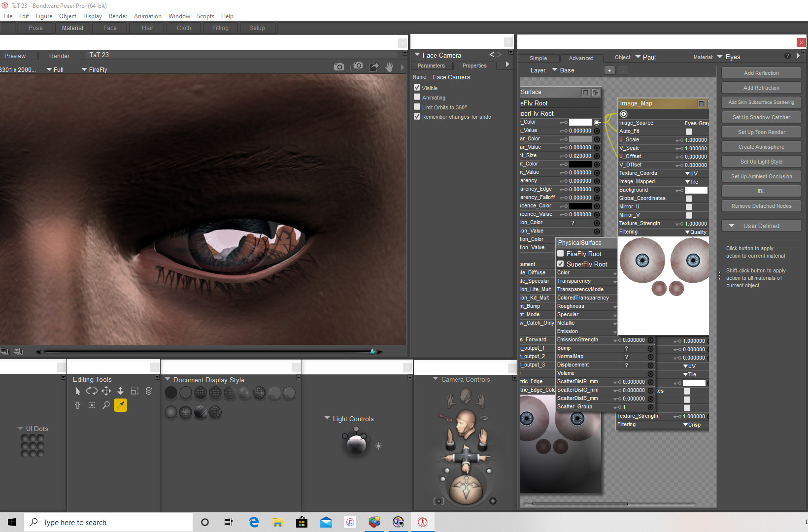Select the eyedropper tool in Editing Tools
The height and width of the screenshot is (532, 808).
(120, 405)
